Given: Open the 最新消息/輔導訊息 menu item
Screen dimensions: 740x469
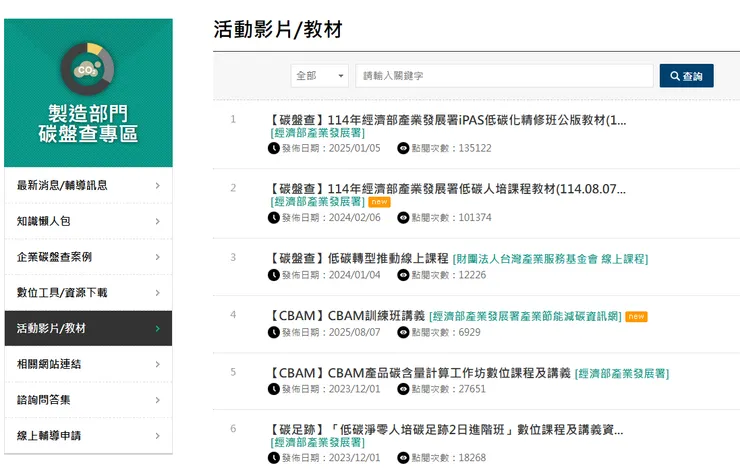Looking at the screenshot, I should 88,185.
